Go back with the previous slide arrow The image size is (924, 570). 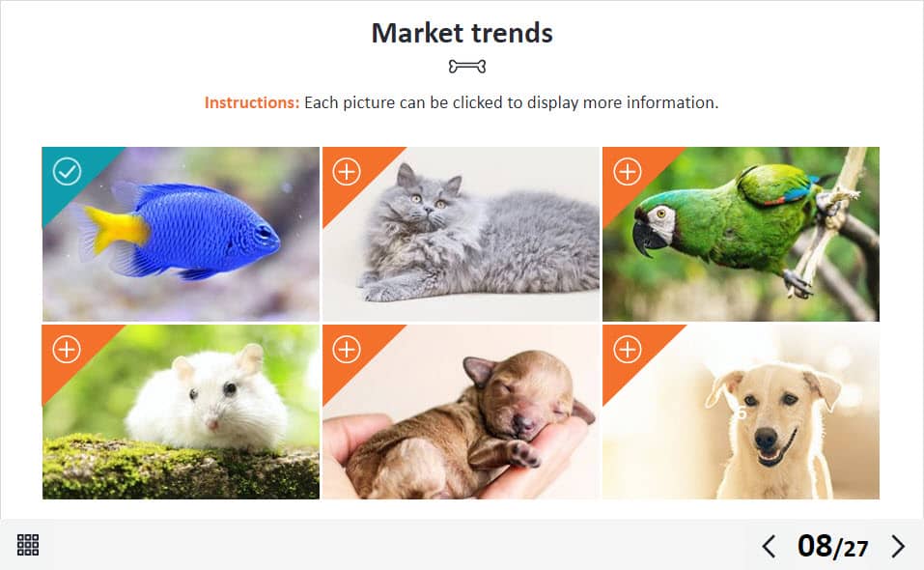(x=769, y=547)
